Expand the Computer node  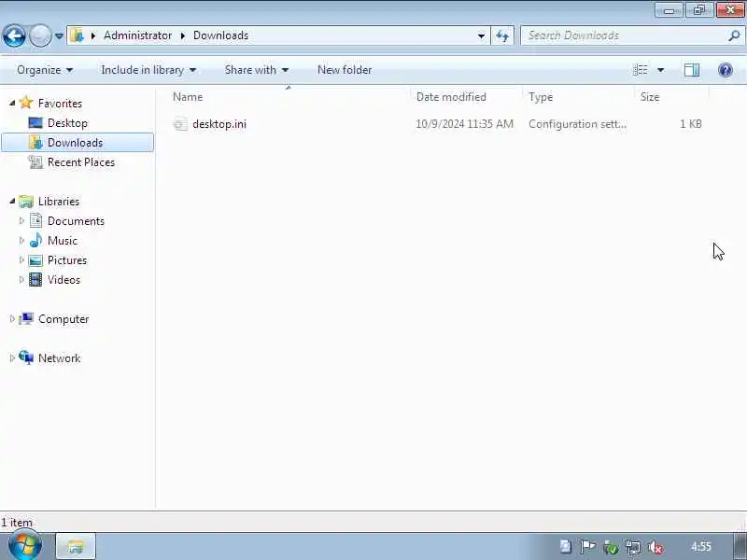click(x=12, y=318)
